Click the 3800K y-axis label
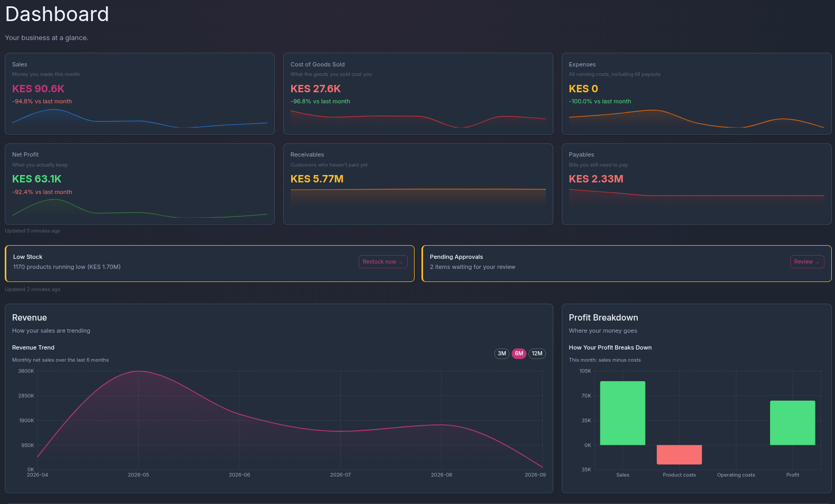 click(x=26, y=371)
